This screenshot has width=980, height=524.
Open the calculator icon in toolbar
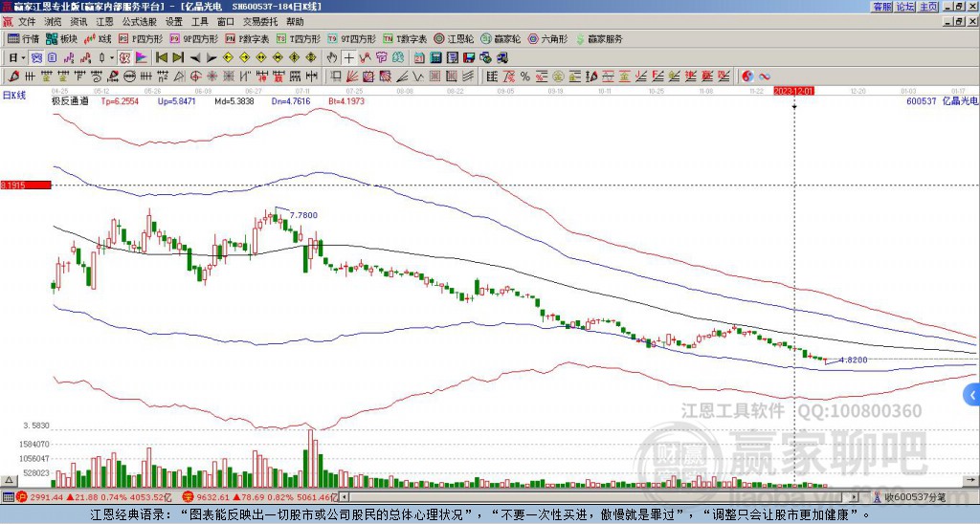[436, 58]
